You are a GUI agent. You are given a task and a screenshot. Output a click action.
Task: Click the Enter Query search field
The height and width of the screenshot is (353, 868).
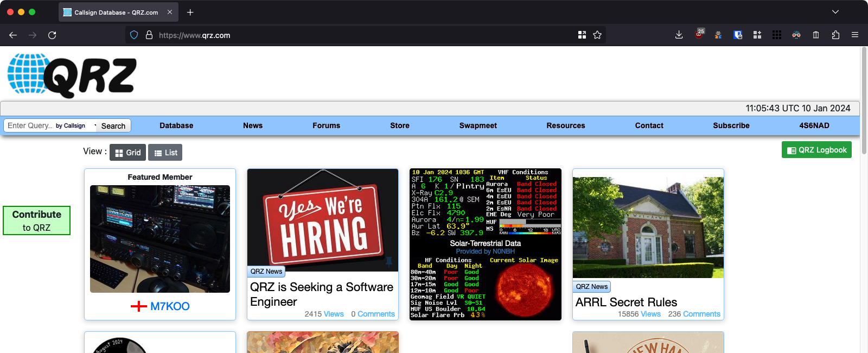[x=30, y=125]
